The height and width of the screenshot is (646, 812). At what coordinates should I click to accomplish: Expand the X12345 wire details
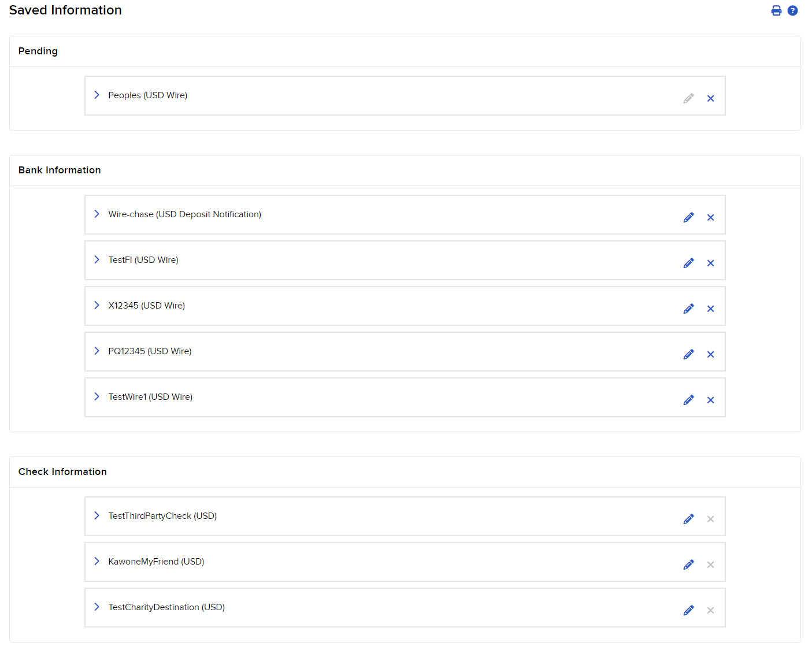tap(96, 306)
